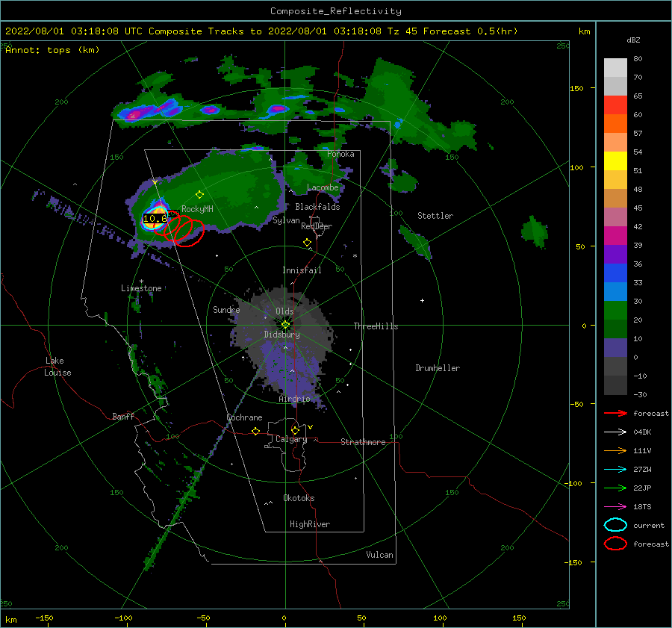Viewport: 672px width, 628px height.
Task: Pick the light gray 80 dBZ swatch
Action: [x=615, y=67]
